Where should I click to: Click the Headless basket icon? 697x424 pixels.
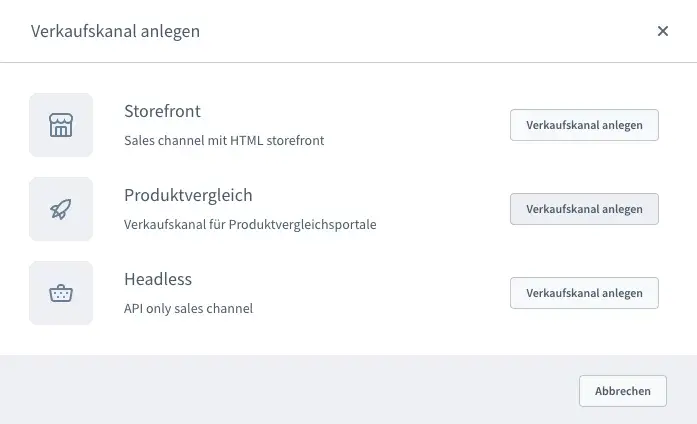tap(61, 293)
